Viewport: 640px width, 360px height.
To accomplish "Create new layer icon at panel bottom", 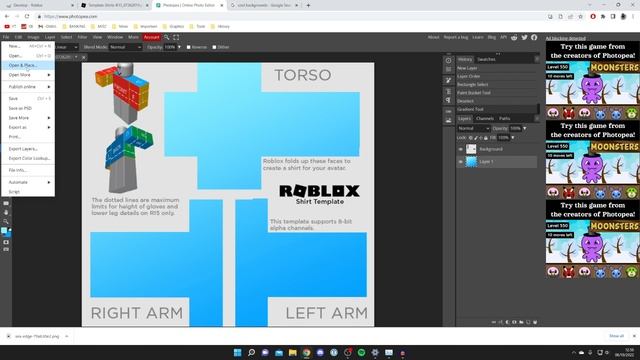I will click(x=528, y=322).
